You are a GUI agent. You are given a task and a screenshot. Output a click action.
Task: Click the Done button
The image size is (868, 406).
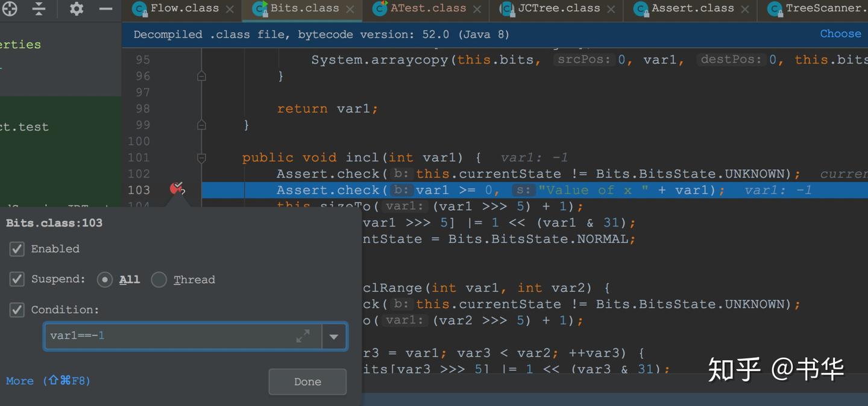pos(307,381)
